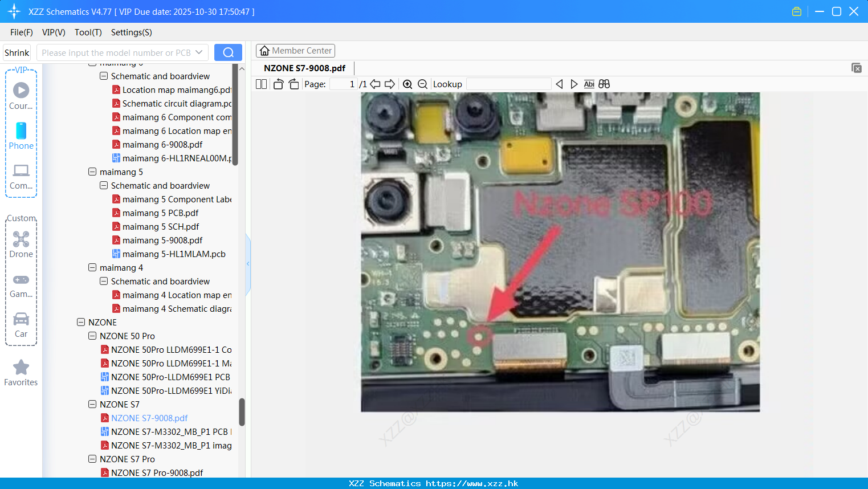Click sidebar collapse handle beside tree
868x489 pixels.
(x=248, y=264)
